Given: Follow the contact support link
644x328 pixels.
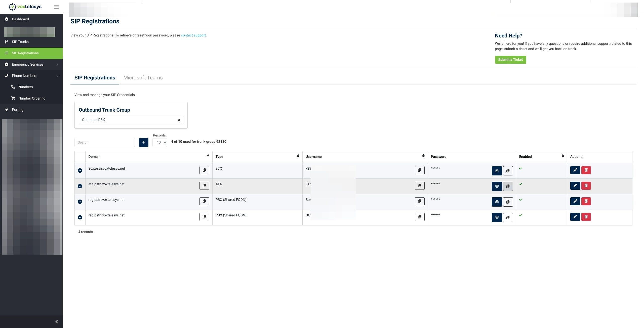Looking at the screenshot, I should [194, 35].
